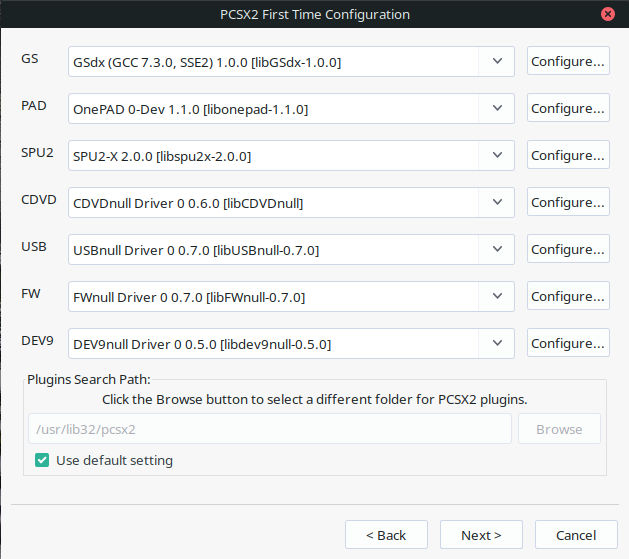The height and width of the screenshot is (559, 629).
Task: Close the PCSX2 configuration window
Action: point(608,14)
